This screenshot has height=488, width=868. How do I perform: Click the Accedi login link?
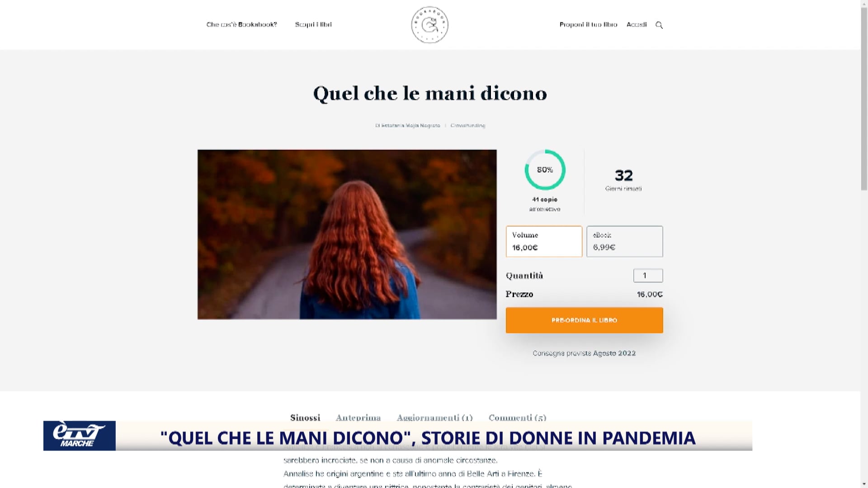[x=637, y=24]
